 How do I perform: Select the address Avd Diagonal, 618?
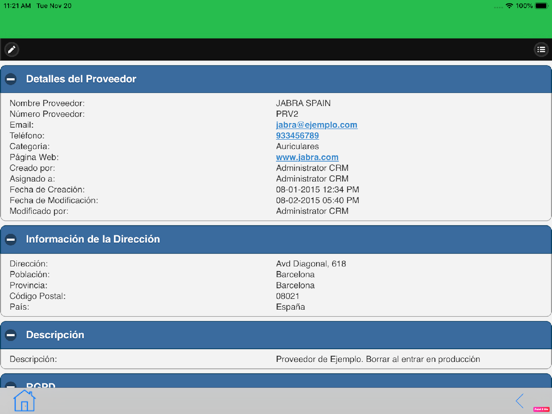pyautogui.click(x=311, y=264)
